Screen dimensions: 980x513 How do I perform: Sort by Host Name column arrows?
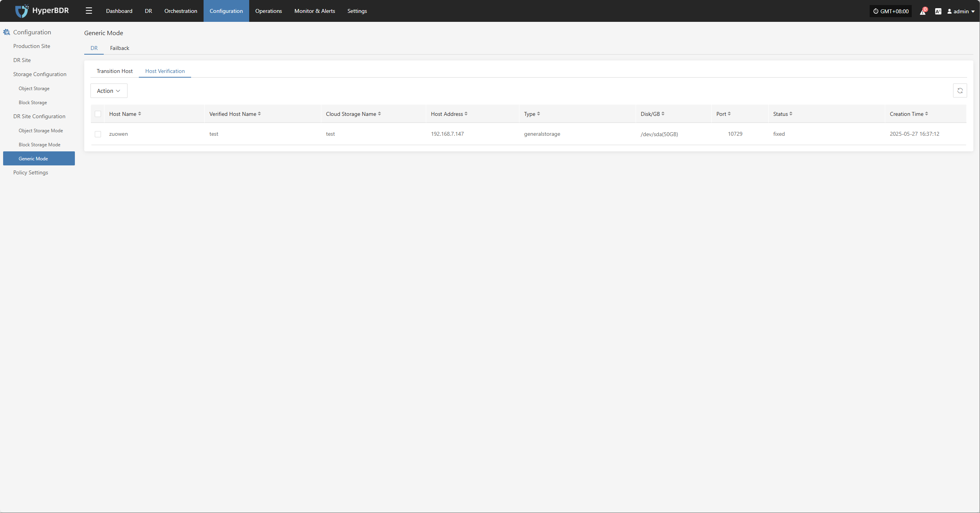tap(140, 114)
